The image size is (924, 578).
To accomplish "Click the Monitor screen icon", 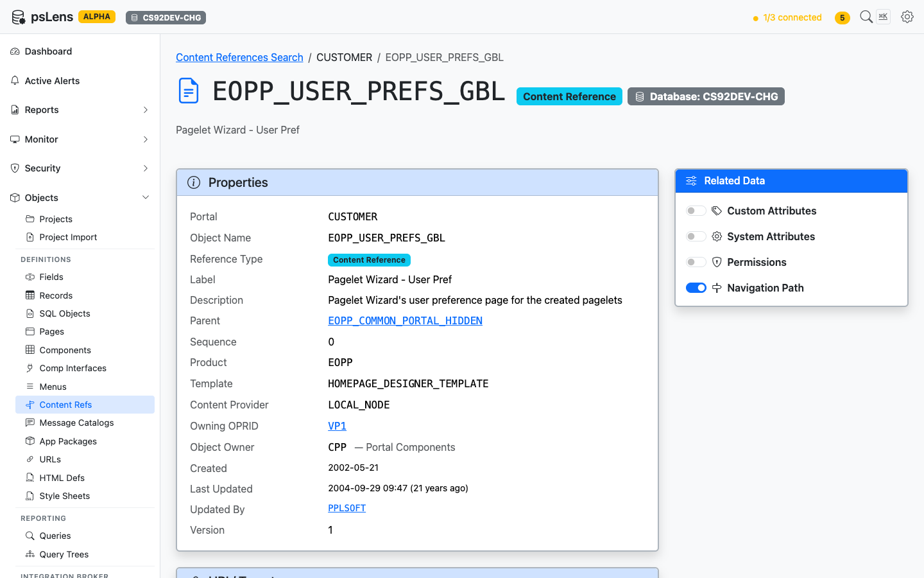I will tap(15, 139).
